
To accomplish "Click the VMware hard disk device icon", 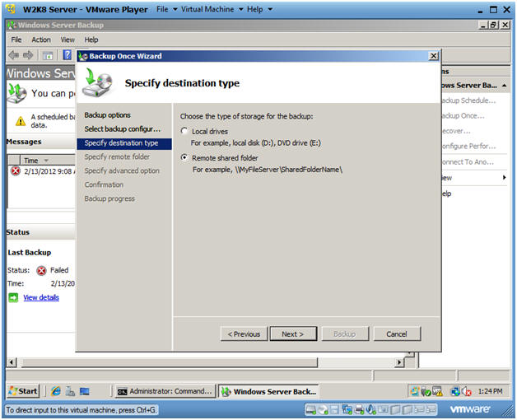I will [x=310, y=410].
